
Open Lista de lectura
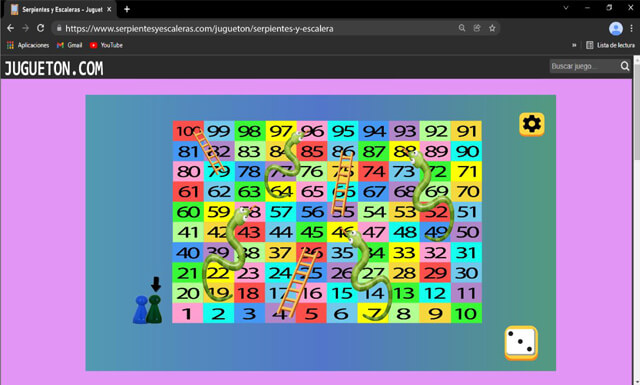(611, 45)
